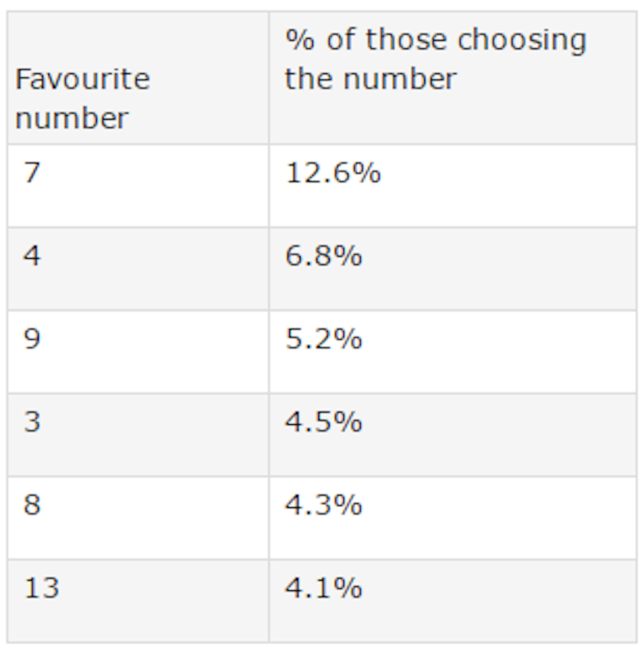Click the 4.5% value in the table
The height and width of the screenshot is (654, 644).
tap(323, 422)
